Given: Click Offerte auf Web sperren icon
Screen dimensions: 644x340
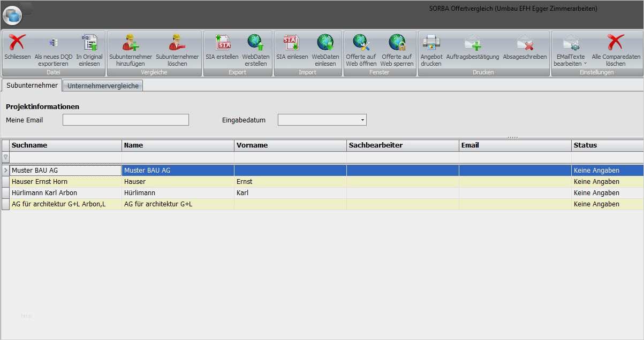Looking at the screenshot, I should pos(397,42).
